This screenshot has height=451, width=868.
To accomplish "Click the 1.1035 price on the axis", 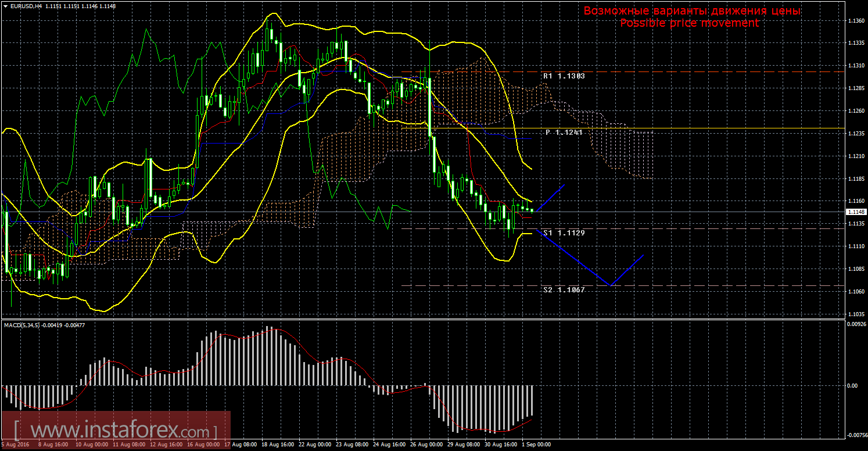I will pyautogui.click(x=855, y=314).
